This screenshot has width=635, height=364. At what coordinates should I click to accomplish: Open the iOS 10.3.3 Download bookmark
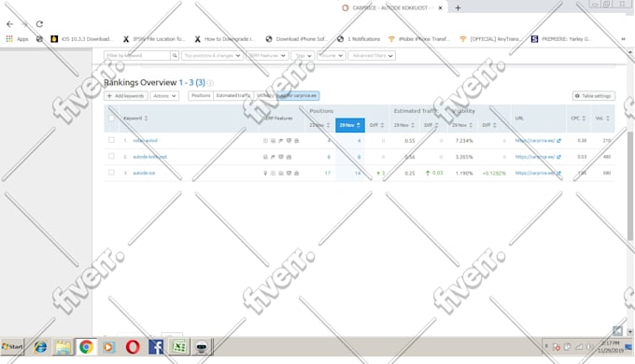click(81, 39)
